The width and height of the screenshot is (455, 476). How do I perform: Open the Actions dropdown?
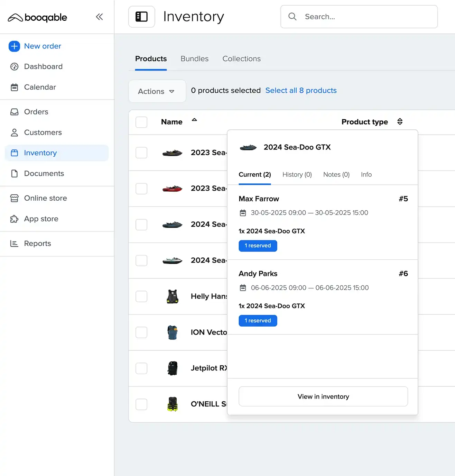pos(157,91)
